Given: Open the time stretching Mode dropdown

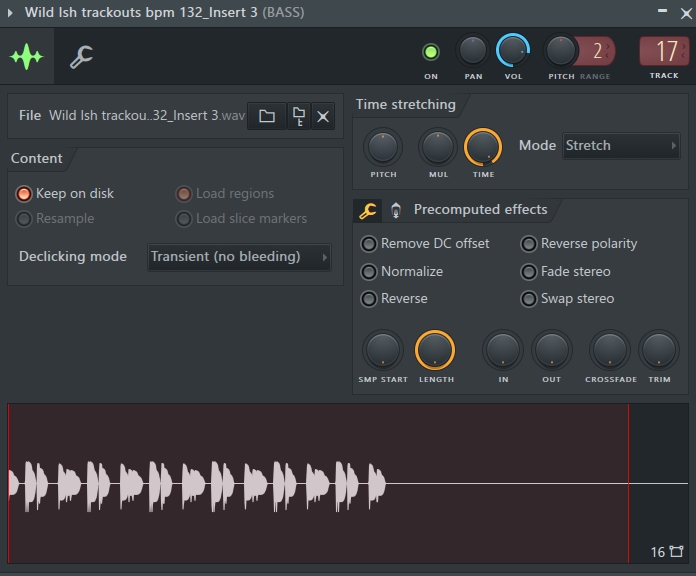Looking at the screenshot, I should (621, 146).
